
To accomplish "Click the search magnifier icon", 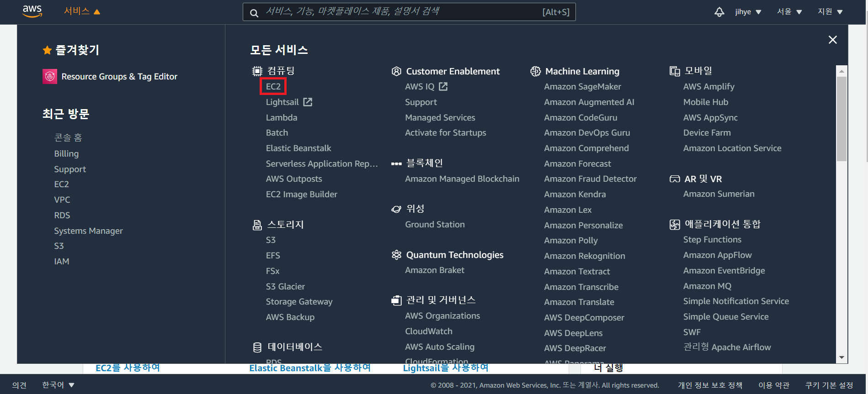I will point(254,13).
